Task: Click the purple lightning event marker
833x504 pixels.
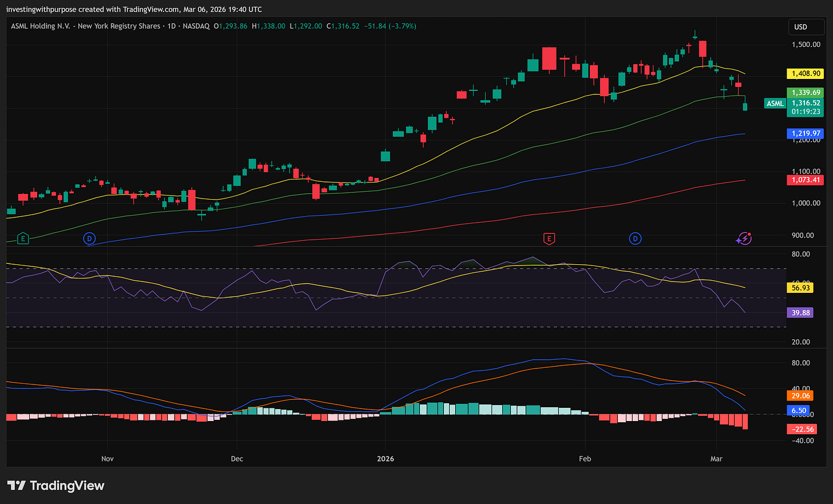Action: coord(744,239)
